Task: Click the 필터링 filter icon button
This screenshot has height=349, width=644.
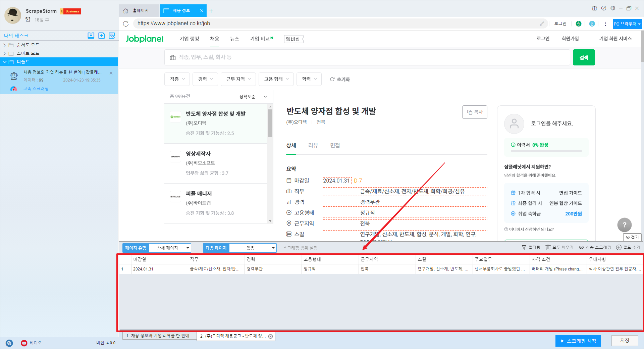Action: coord(531,247)
